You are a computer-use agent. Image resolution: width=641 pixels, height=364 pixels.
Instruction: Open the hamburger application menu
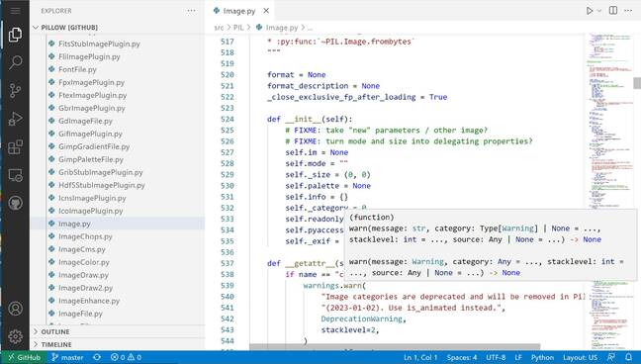coord(15,11)
